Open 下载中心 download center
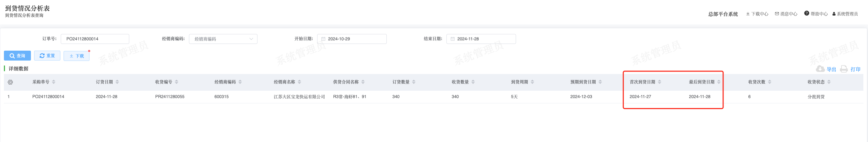The height and width of the screenshot is (142, 868). coord(757,14)
